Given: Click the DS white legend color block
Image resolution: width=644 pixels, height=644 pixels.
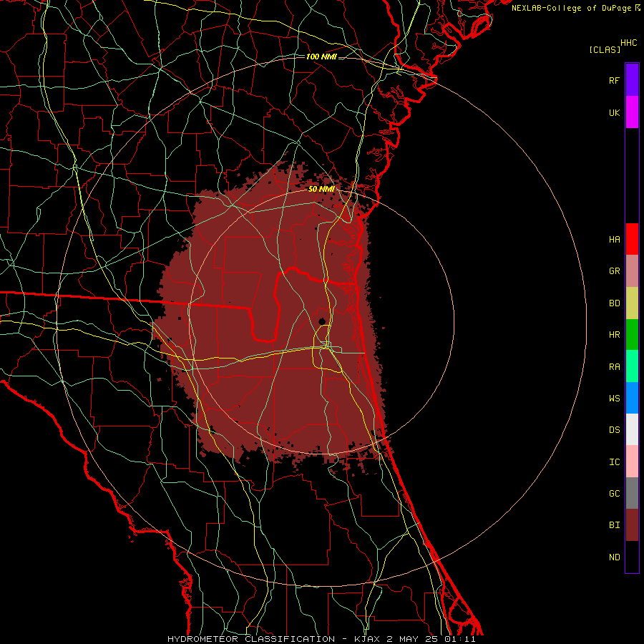Looking at the screenshot, I should (x=632, y=429).
